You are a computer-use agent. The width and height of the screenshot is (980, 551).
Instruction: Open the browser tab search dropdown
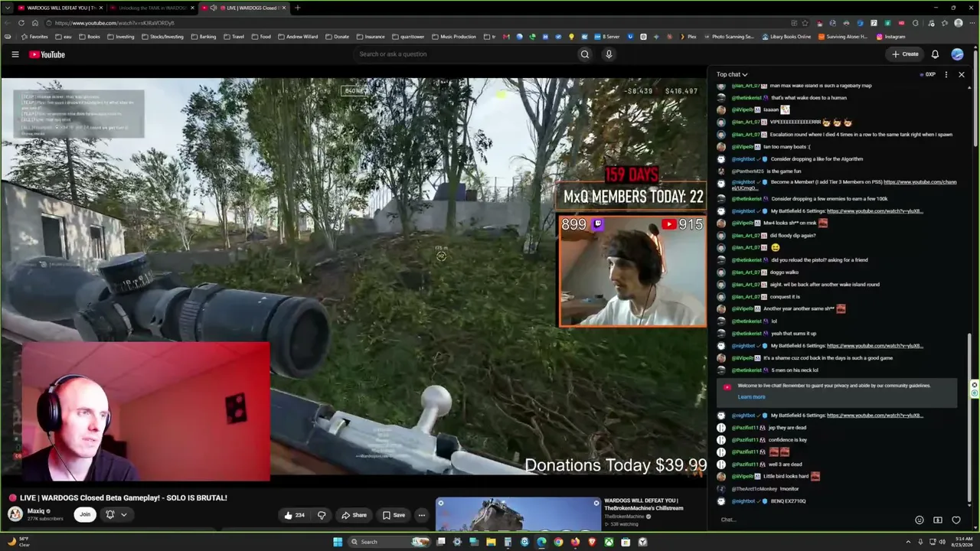click(x=7, y=8)
